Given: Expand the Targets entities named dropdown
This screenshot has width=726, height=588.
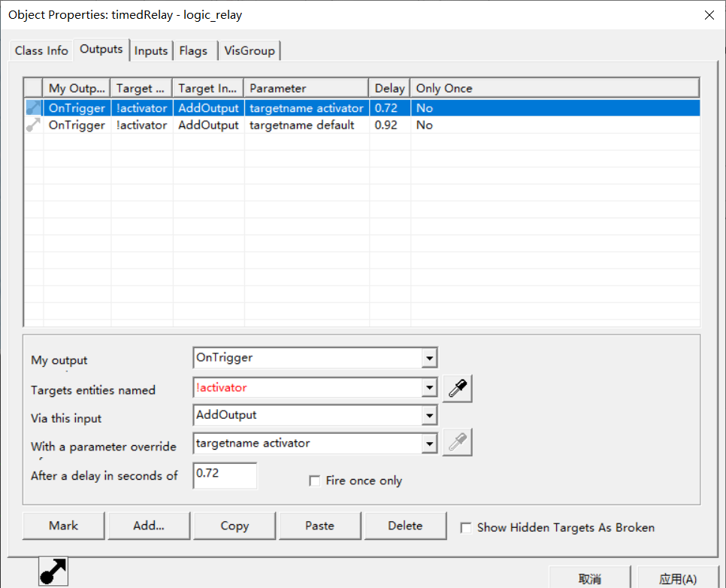Looking at the screenshot, I should 430,387.
